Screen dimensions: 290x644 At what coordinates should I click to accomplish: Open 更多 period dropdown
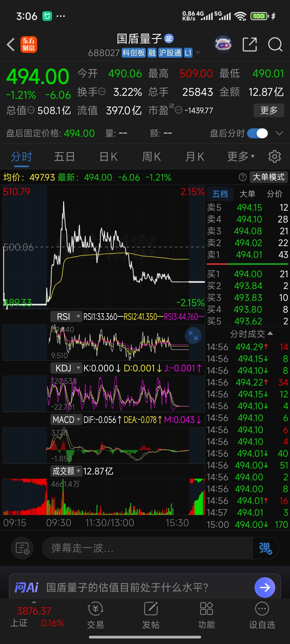coord(241,156)
